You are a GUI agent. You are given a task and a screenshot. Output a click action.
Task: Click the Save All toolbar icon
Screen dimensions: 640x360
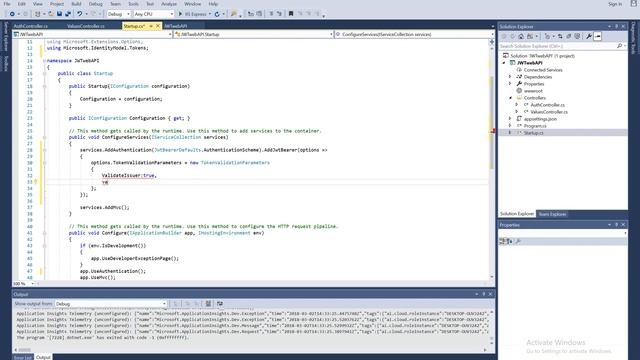tap(68, 14)
